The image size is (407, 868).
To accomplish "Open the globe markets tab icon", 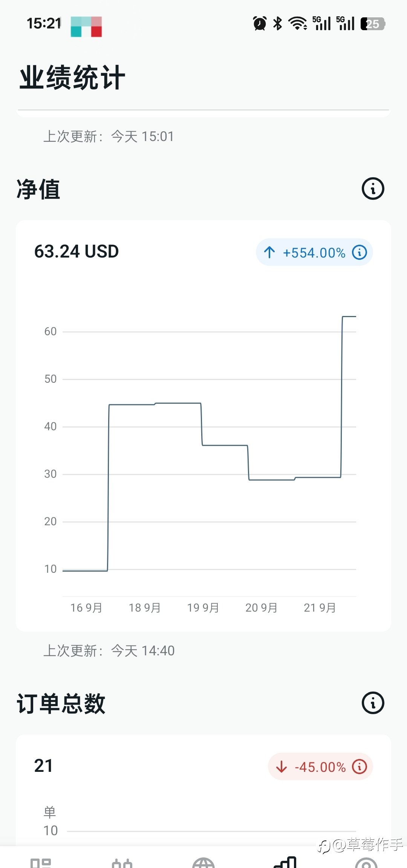I will 203,863.
